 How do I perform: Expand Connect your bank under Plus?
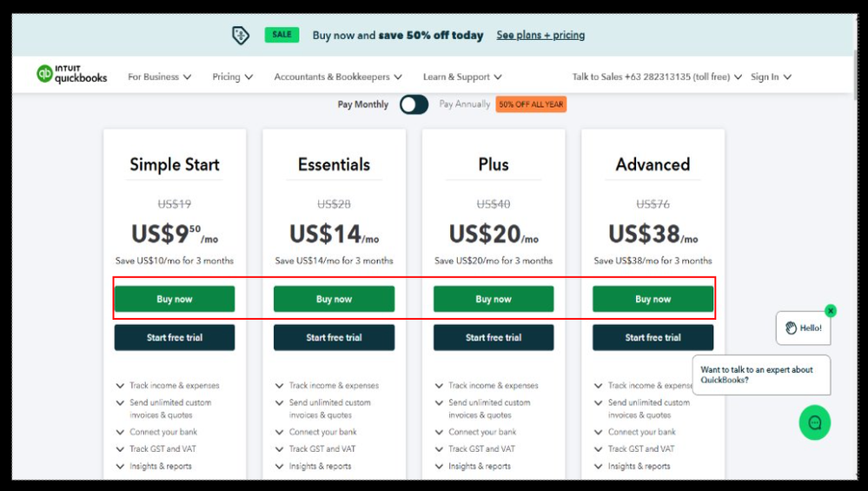[475, 432]
